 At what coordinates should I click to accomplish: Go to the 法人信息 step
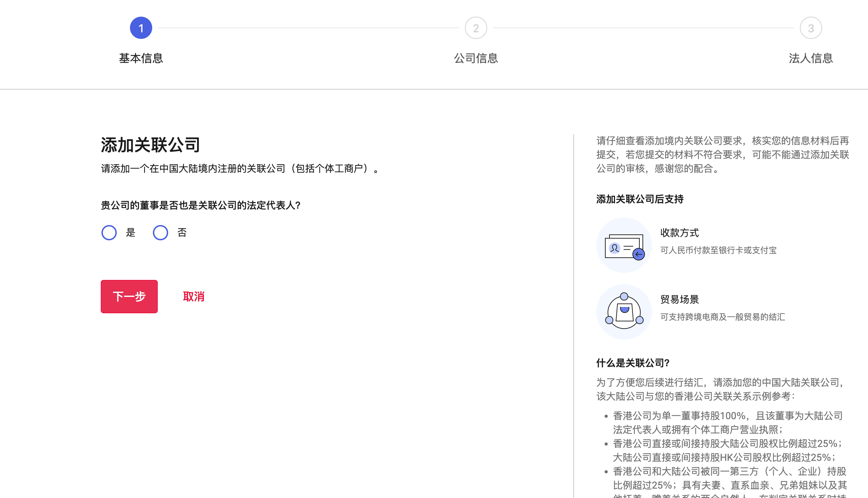pyautogui.click(x=811, y=58)
